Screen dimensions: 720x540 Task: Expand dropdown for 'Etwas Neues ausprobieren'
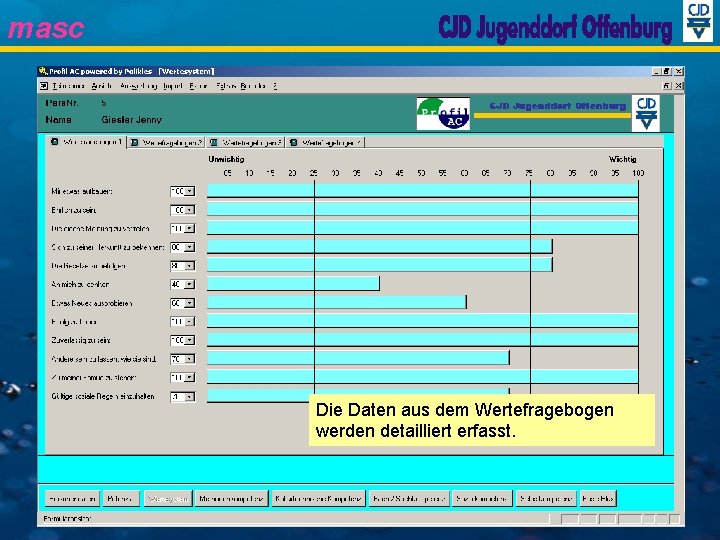pyautogui.click(x=190, y=303)
